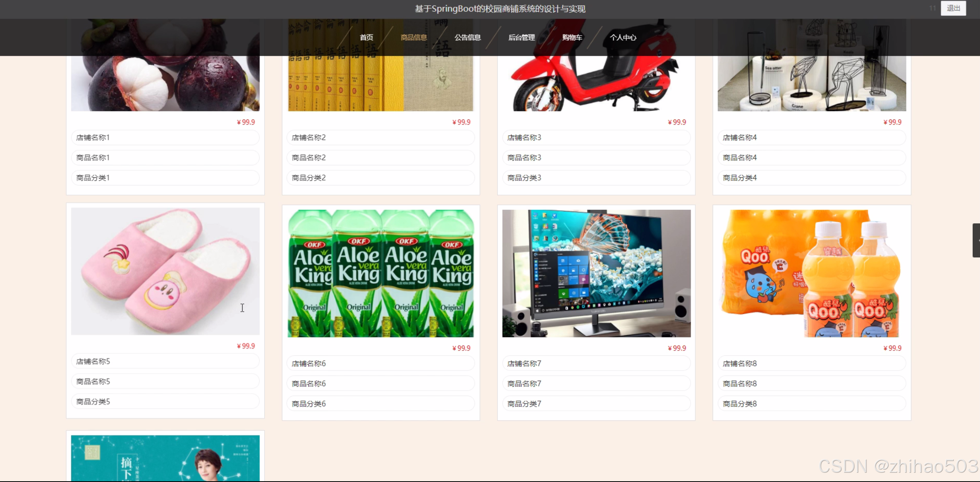Click the teal poster product thumbnail

coord(165,458)
